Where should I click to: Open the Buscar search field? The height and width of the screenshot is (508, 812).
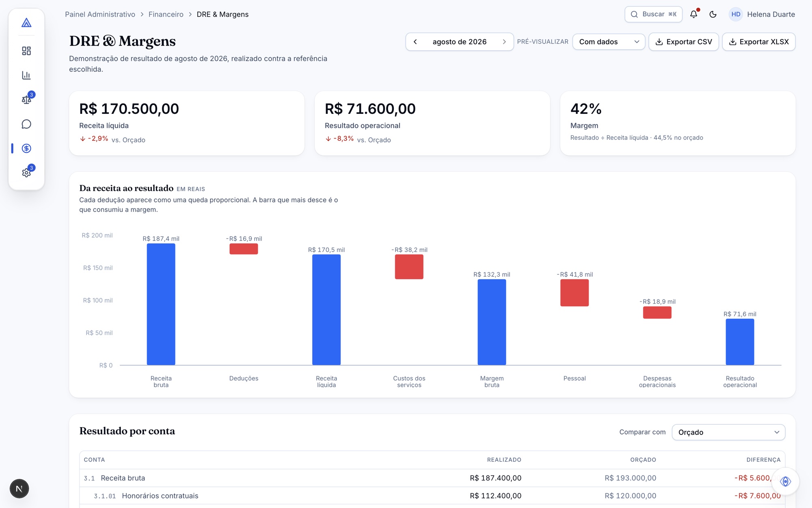coord(653,14)
